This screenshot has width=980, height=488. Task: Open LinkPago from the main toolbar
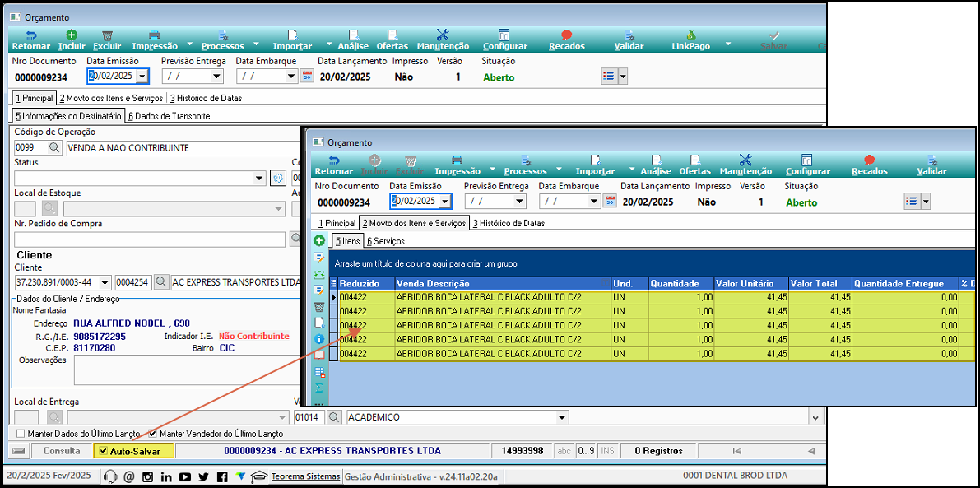(690, 40)
